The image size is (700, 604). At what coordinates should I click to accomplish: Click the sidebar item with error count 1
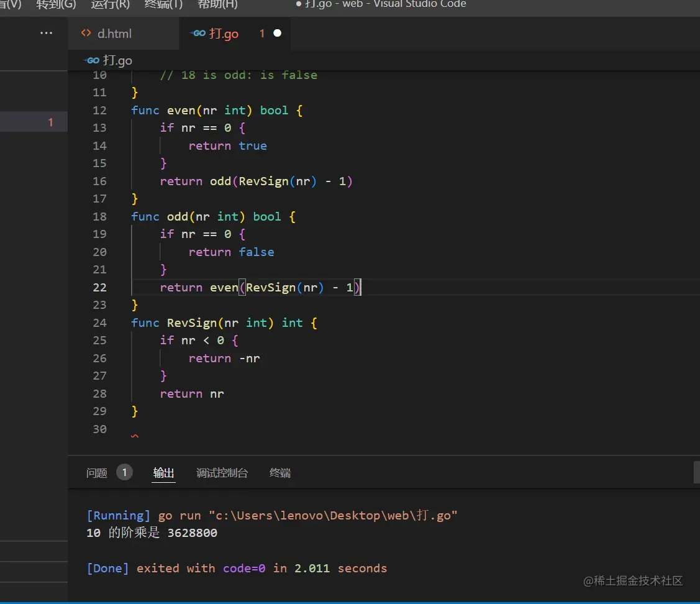[x=34, y=122]
